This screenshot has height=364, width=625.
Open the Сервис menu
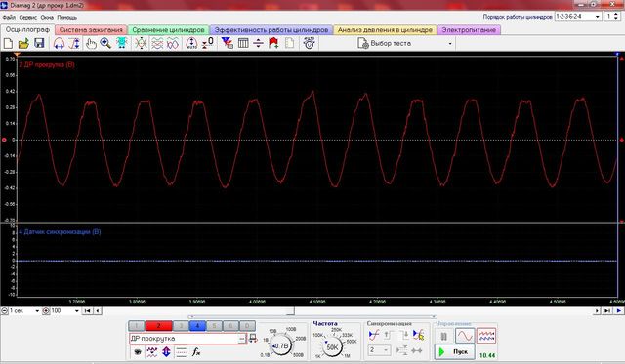tap(28, 18)
